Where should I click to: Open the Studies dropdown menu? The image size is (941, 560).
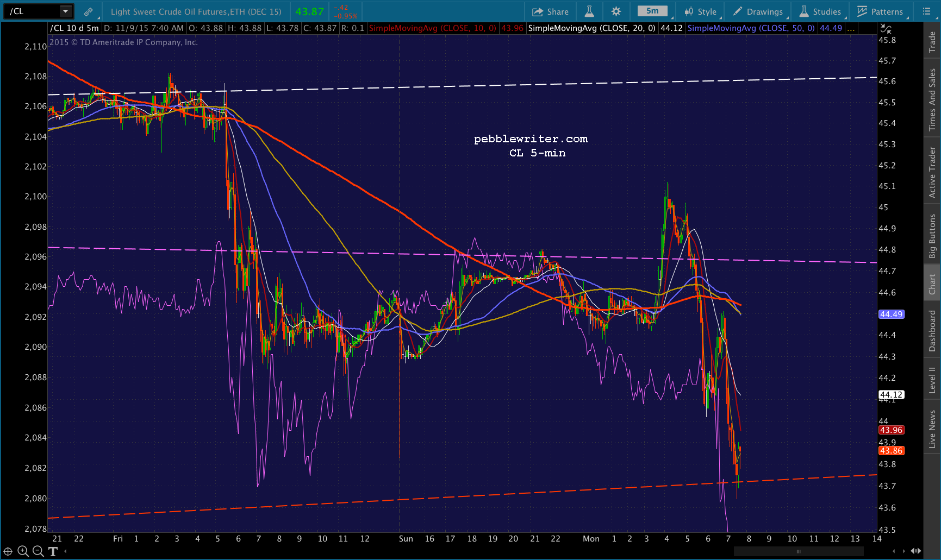coord(820,11)
